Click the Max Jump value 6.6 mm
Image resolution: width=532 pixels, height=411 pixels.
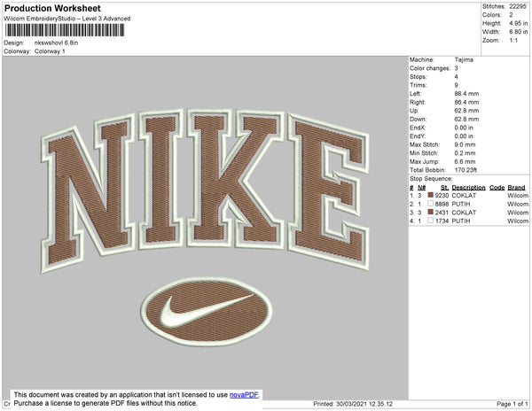(465, 161)
